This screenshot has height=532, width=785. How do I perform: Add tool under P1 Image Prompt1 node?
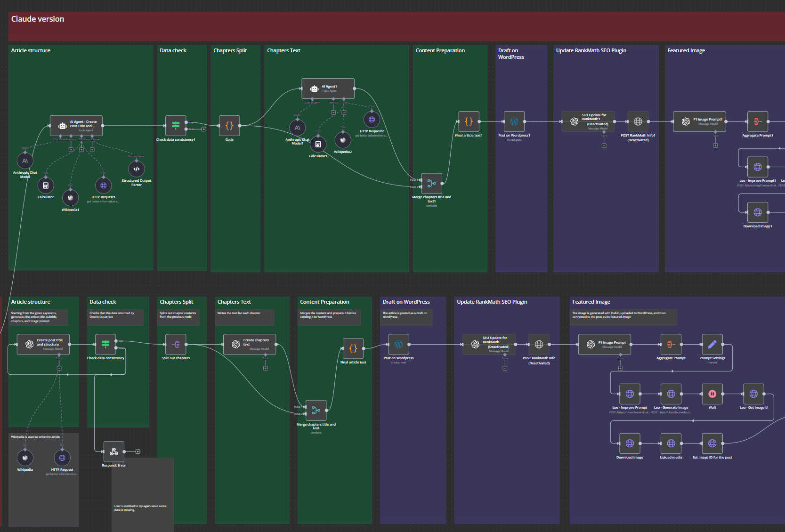coord(715,145)
